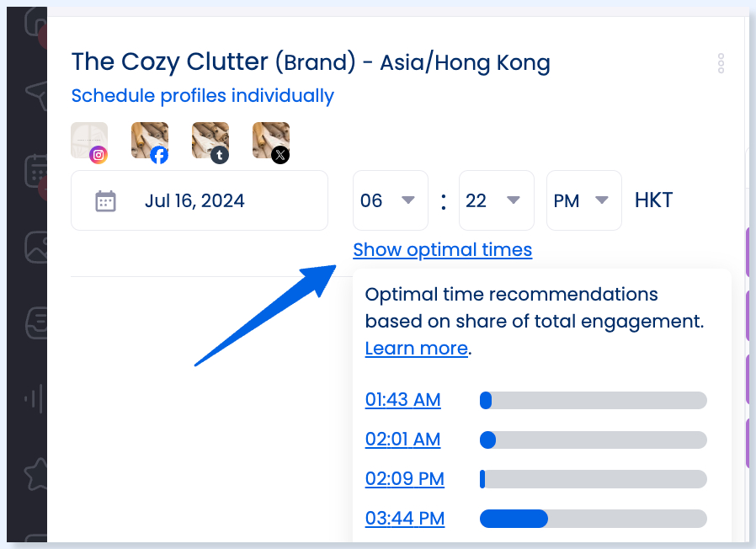
Task: Open the Learn more link
Action: (417, 349)
